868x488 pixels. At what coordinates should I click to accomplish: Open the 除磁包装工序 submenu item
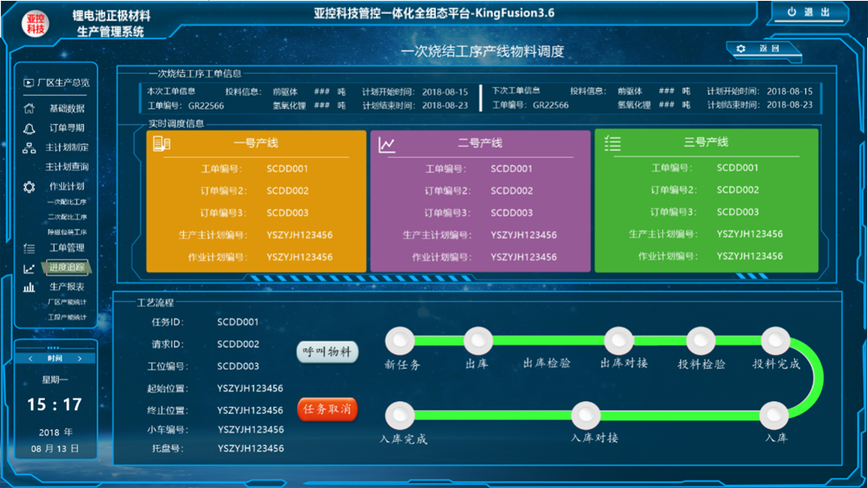tap(67, 232)
